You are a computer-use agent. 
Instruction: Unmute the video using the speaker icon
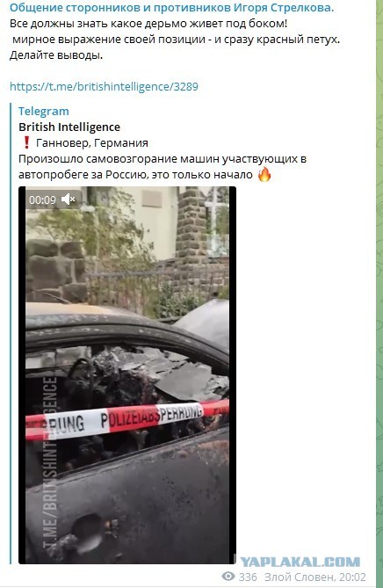pyautogui.click(x=69, y=200)
